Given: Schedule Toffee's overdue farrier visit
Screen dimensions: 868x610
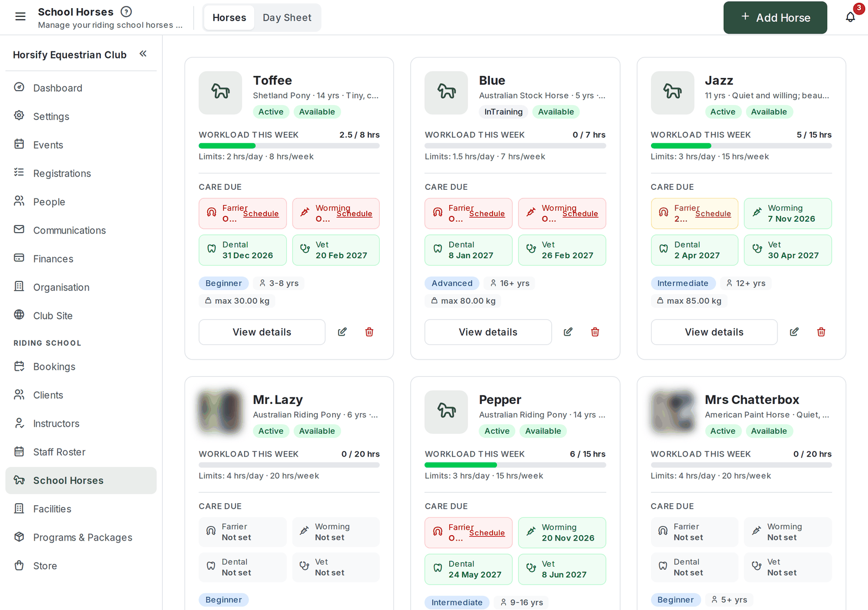Looking at the screenshot, I should 261,214.
